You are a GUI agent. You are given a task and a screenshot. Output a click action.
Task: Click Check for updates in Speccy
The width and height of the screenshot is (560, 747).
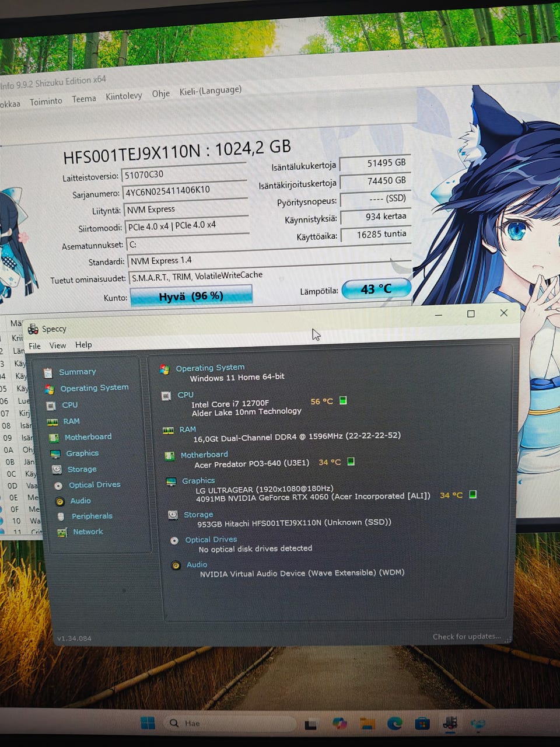466,637
